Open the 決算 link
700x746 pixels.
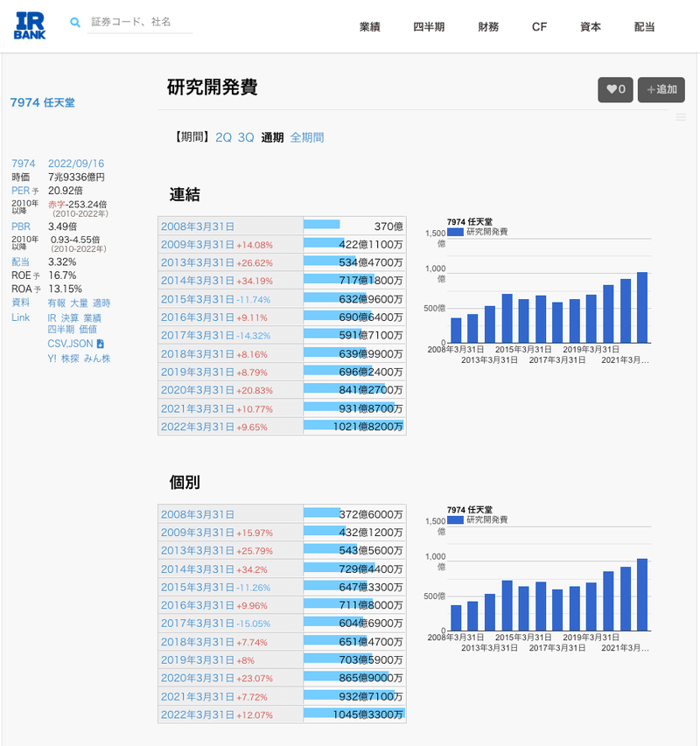(x=69, y=317)
